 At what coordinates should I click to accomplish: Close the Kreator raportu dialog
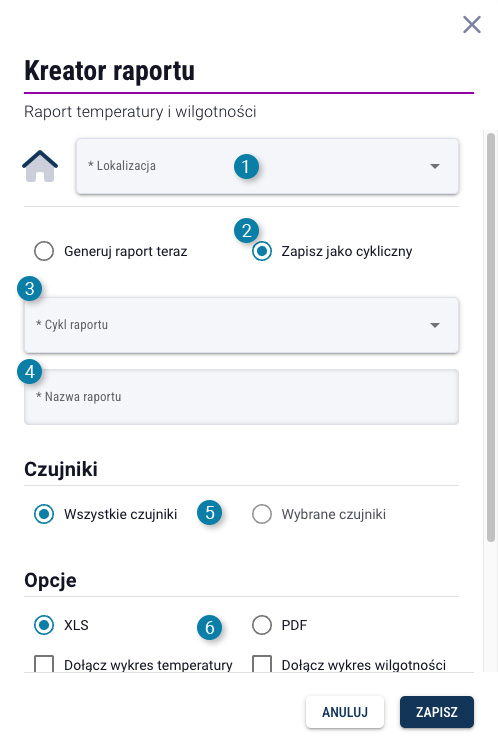pyautogui.click(x=472, y=24)
